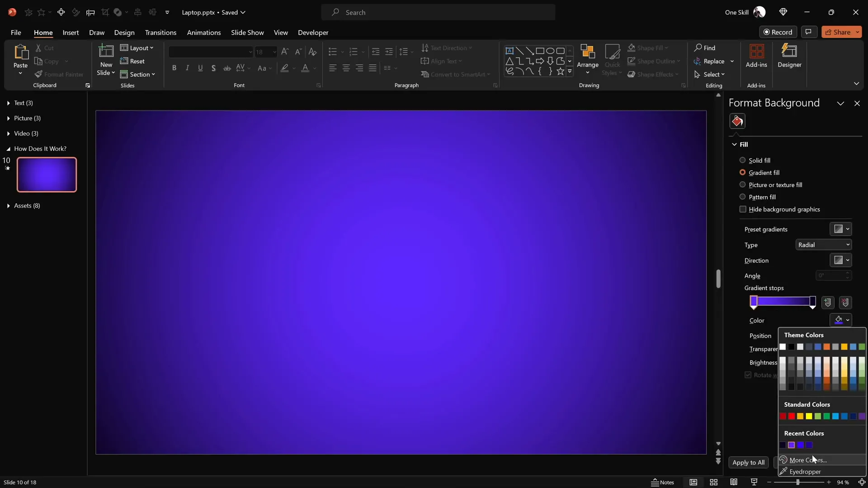Click the Fill paint bucket icon
Image resolution: width=868 pixels, height=488 pixels.
click(x=737, y=121)
